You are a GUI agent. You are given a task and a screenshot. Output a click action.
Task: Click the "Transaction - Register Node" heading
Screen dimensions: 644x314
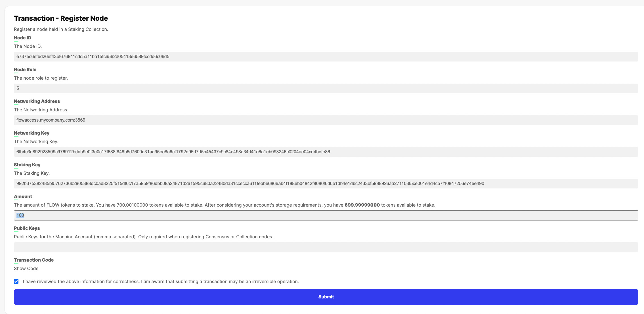click(x=61, y=18)
